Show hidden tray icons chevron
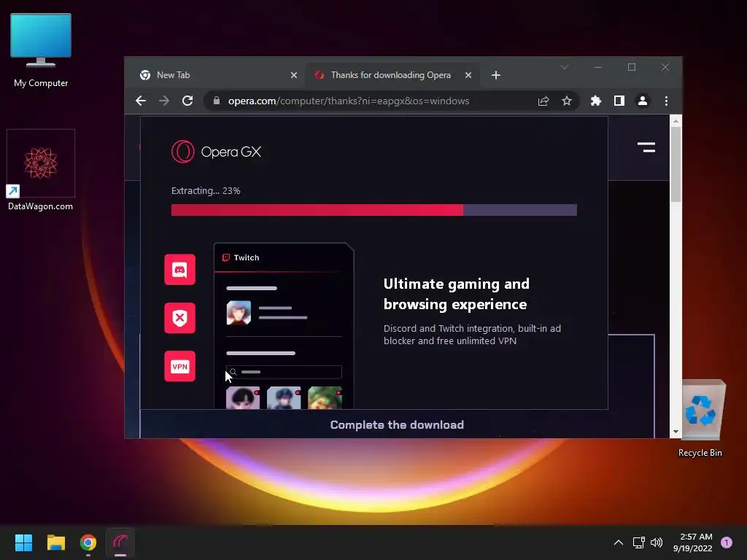The height and width of the screenshot is (560, 747). pyautogui.click(x=619, y=542)
